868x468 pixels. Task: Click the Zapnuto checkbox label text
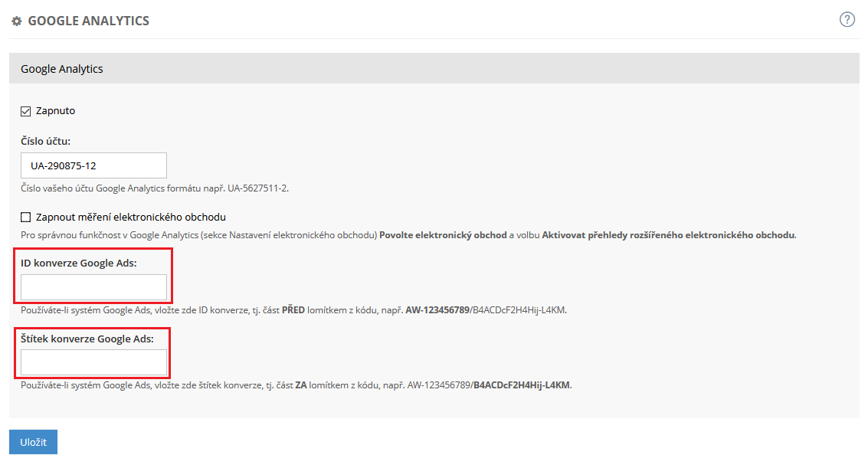pos(55,111)
